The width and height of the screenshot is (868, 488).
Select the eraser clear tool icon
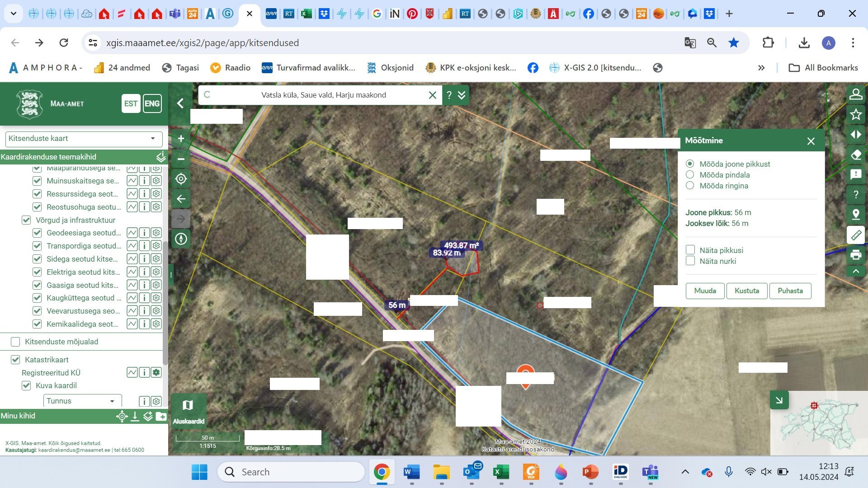point(856,155)
